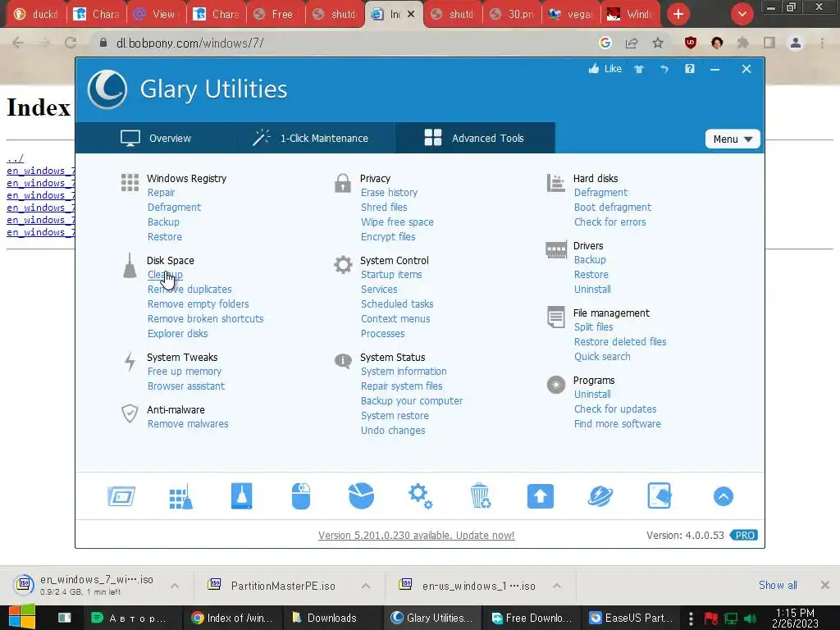
Task: Open Shred files
Action: point(384,208)
